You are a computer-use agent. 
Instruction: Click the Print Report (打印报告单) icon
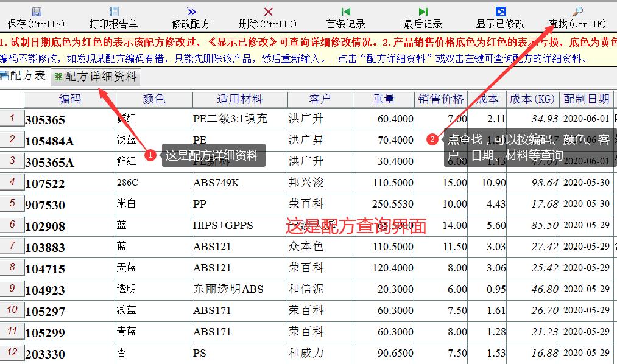[x=113, y=12]
